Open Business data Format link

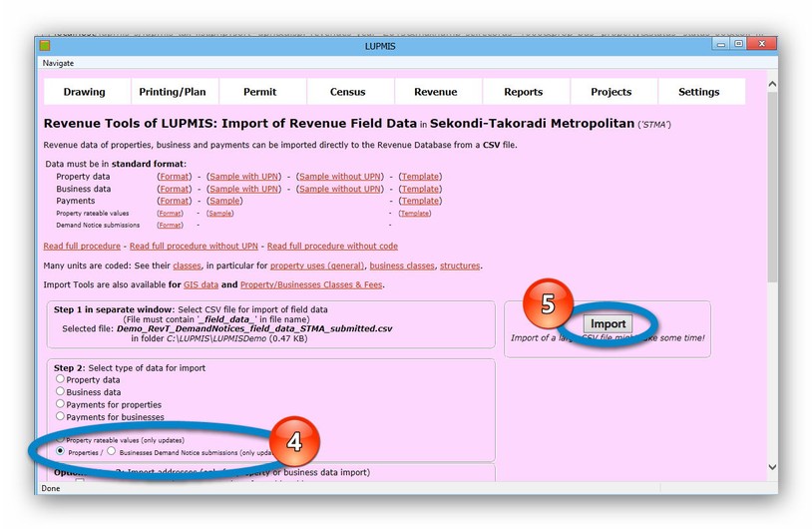tap(175, 189)
